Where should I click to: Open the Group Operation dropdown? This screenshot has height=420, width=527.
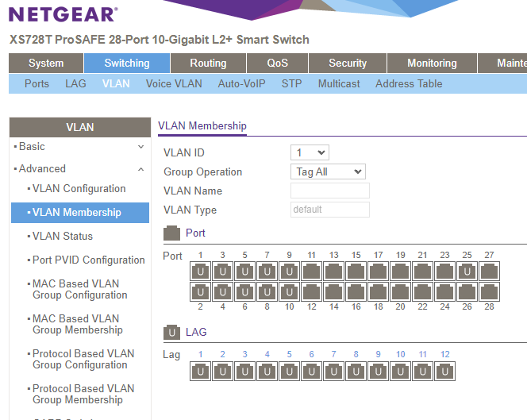(x=328, y=171)
